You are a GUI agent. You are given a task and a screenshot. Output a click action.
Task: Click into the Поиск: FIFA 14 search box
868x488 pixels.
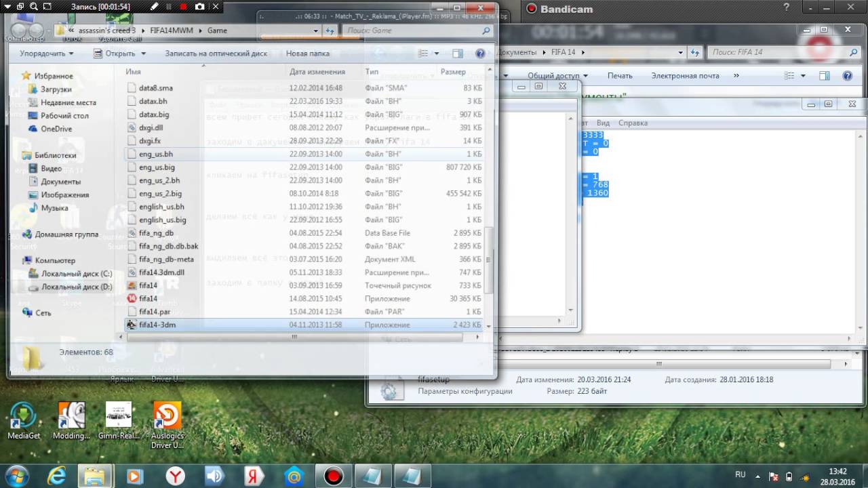click(x=783, y=52)
